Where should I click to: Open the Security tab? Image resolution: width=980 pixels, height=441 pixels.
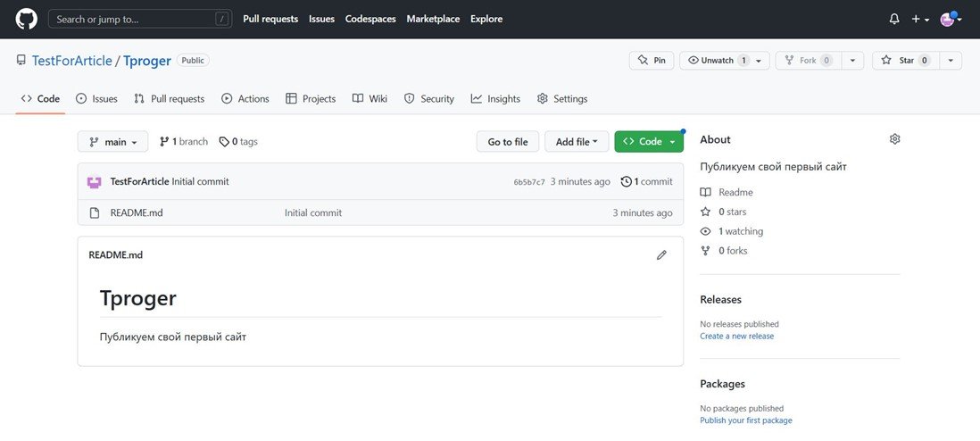click(429, 99)
